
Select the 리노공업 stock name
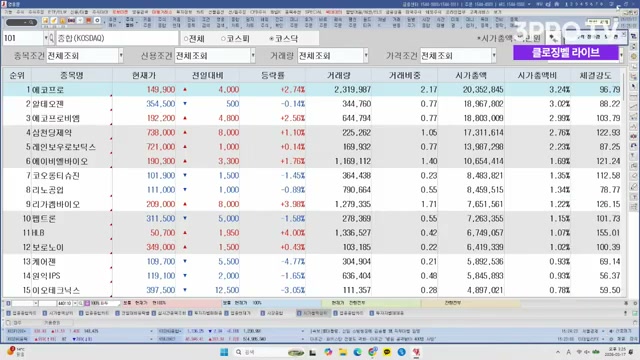(x=48, y=190)
